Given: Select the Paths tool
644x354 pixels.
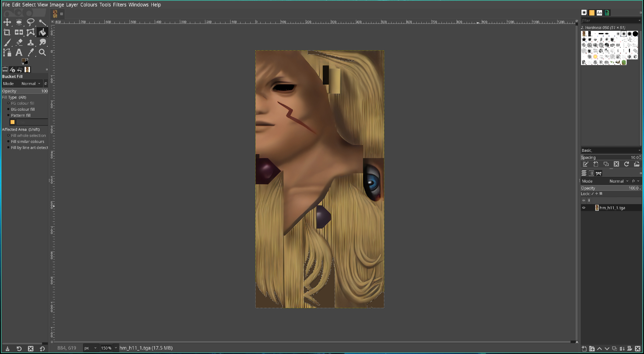Looking at the screenshot, I should point(7,52).
